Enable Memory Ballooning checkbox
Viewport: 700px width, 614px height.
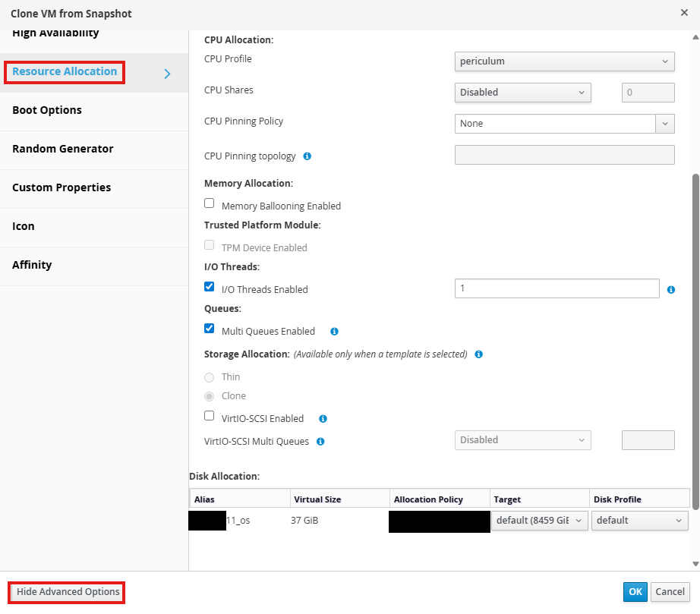[210, 203]
